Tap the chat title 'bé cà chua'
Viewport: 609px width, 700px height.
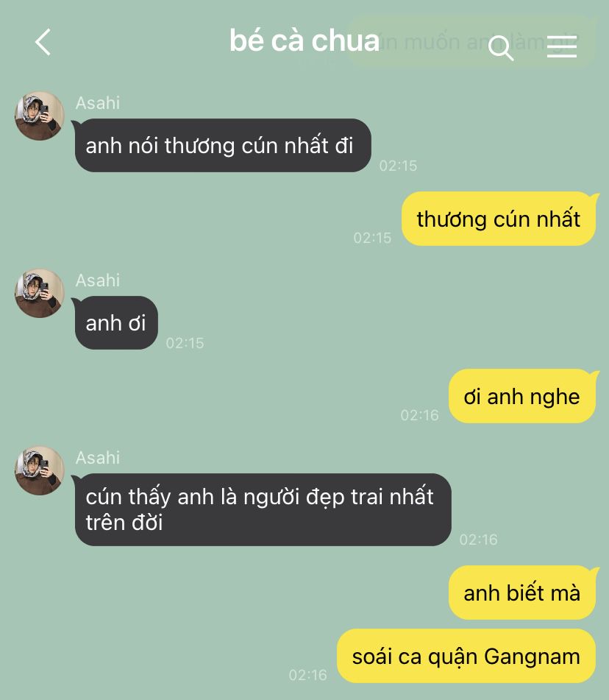pos(304,40)
